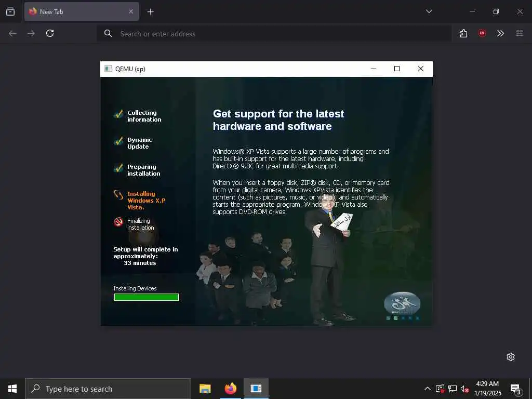Minimize the QEMU (xp) window
Viewport: 532px width, 399px height.
374,69
